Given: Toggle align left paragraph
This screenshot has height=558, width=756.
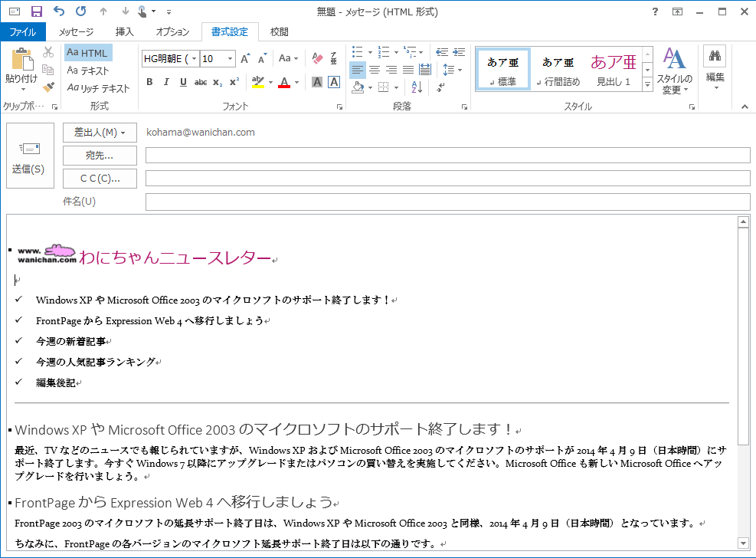Looking at the screenshot, I should click(357, 70).
